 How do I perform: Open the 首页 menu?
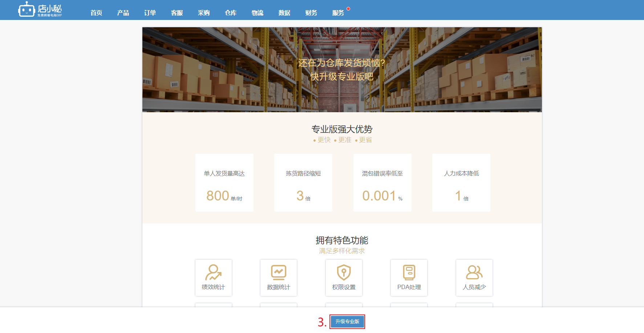pos(96,13)
